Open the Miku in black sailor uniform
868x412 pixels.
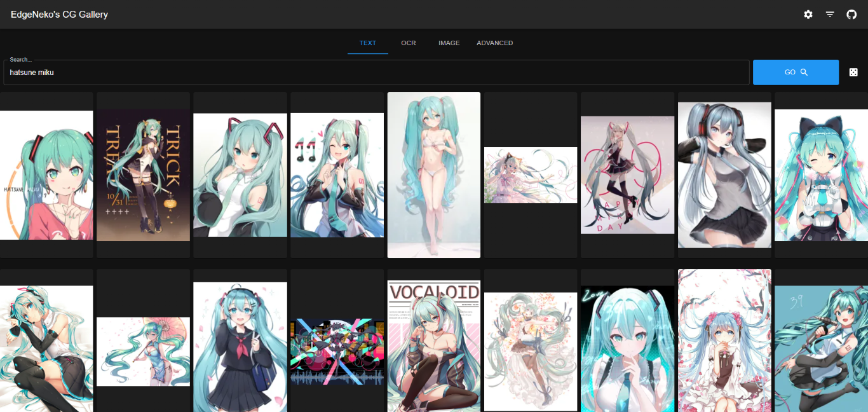pyautogui.click(x=240, y=347)
